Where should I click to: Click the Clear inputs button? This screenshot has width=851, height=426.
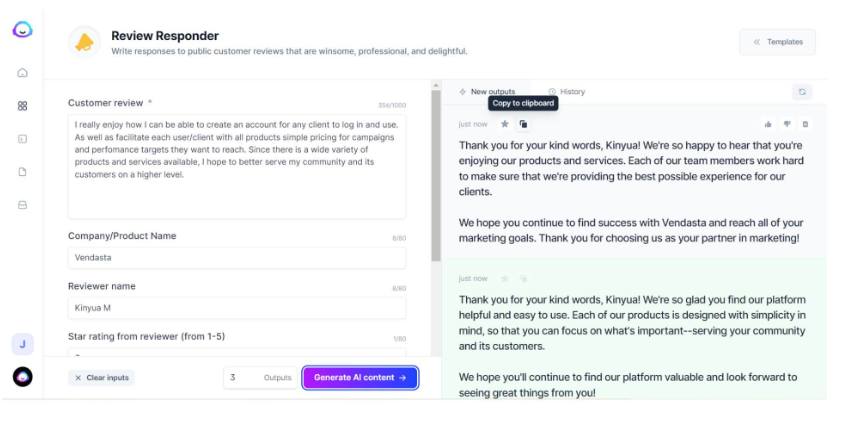[101, 378]
